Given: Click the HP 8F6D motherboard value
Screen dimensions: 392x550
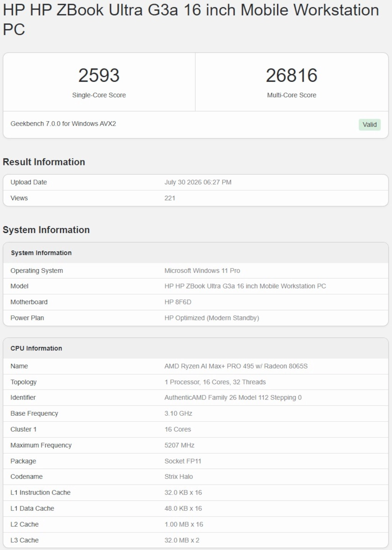Looking at the screenshot, I should [x=178, y=302].
